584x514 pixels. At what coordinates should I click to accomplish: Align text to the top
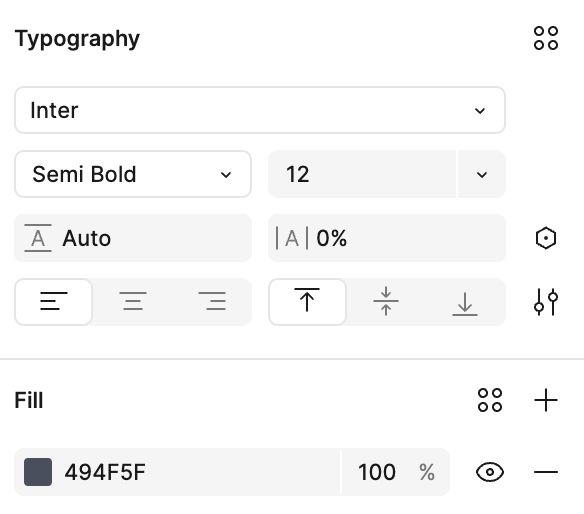click(x=307, y=302)
